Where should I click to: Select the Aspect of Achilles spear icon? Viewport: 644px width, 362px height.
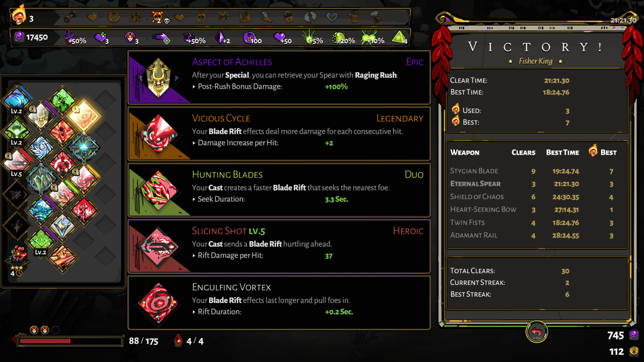pos(159,78)
